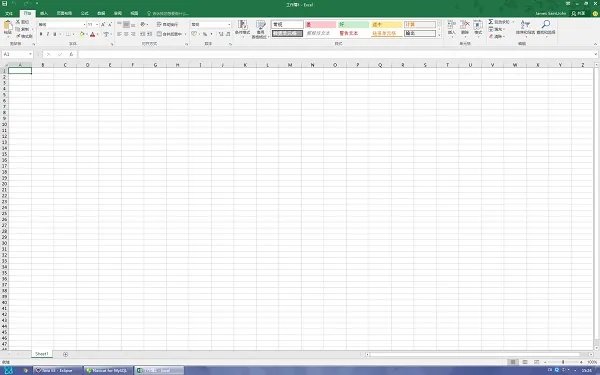
Task: Toggle Wrap Text in the alignment group
Action: coord(168,24)
